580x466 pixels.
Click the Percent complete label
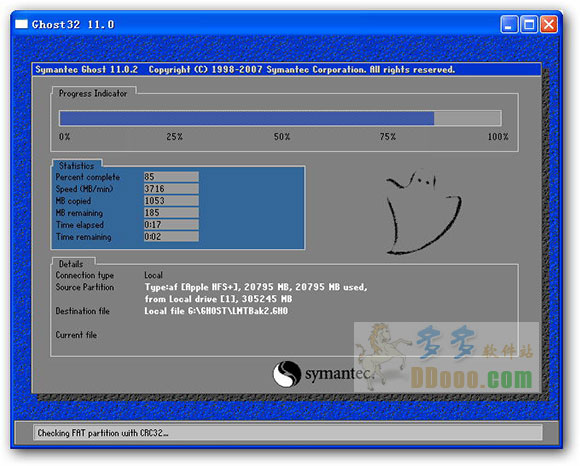point(88,177)
